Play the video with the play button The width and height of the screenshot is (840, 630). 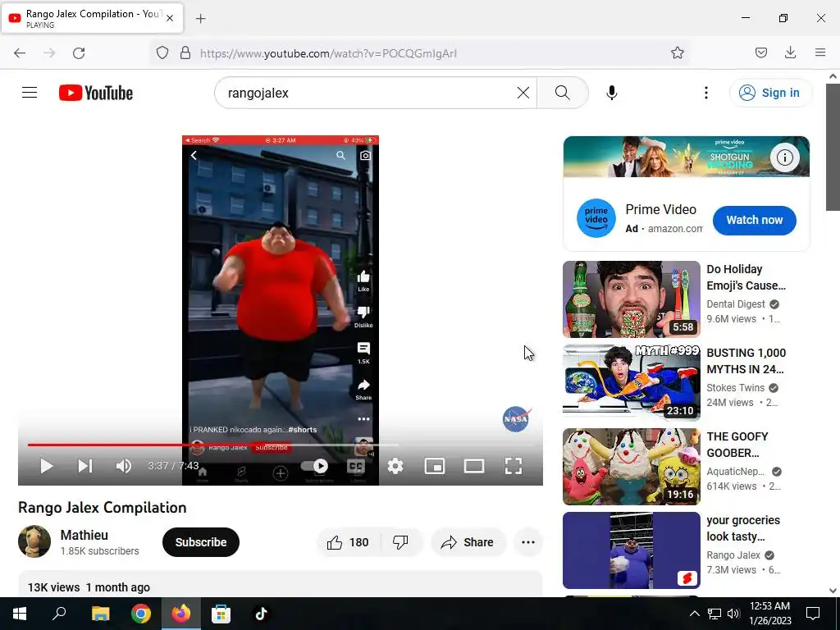47,466
